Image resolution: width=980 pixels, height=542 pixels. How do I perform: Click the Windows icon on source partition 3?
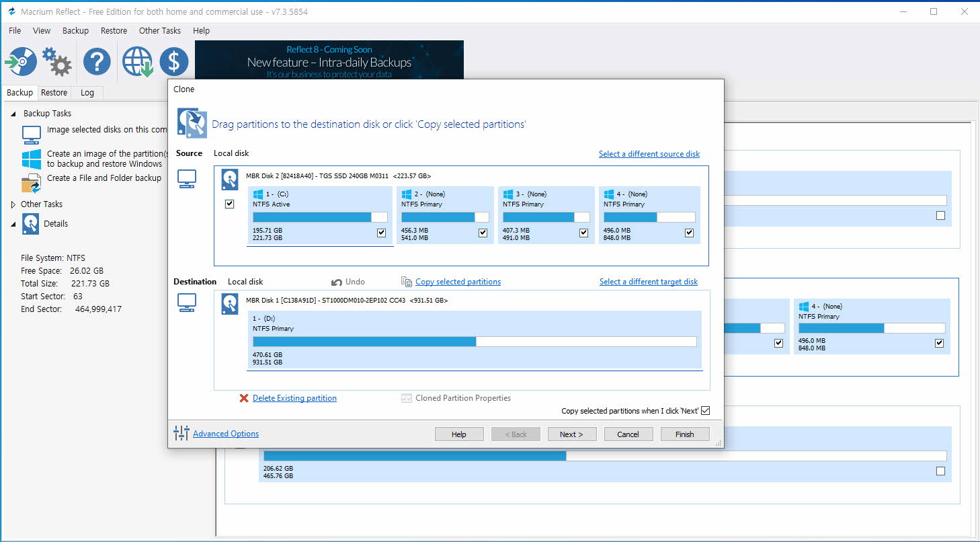(508, 194)
